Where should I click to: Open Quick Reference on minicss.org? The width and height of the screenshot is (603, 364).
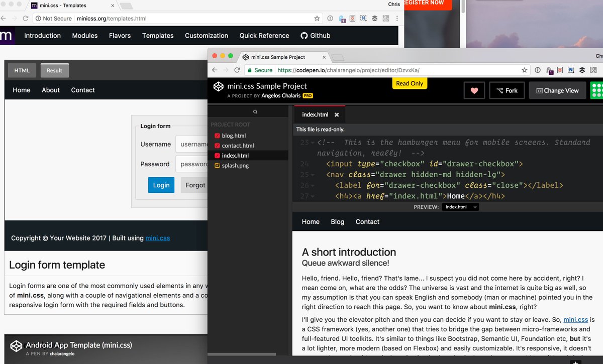click(x=264, y=36)
